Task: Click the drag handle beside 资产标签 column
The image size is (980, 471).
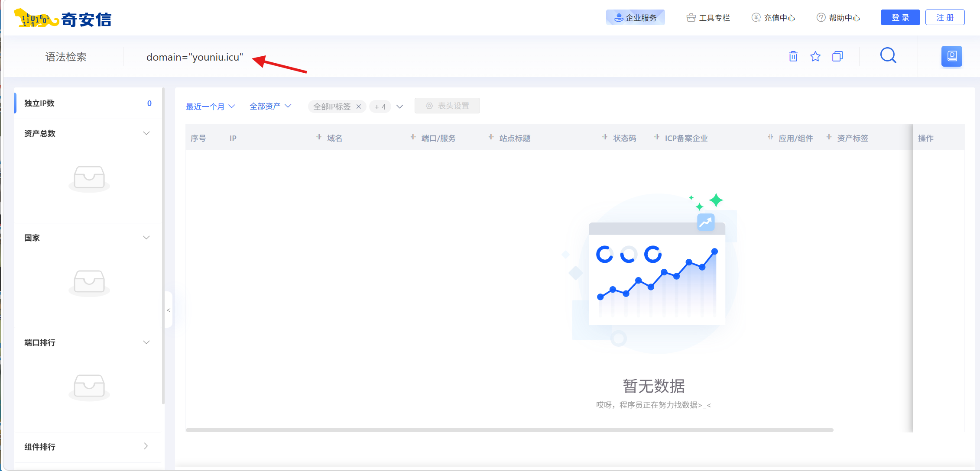Action: [x=829, y=137]
